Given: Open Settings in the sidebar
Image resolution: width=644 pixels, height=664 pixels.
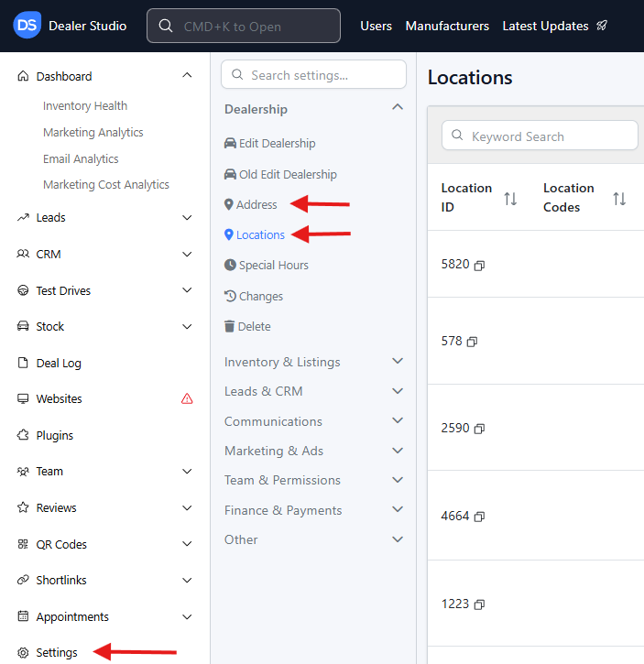Looking at the screenshot, I should pyautogui.click(x=57, y=652).
